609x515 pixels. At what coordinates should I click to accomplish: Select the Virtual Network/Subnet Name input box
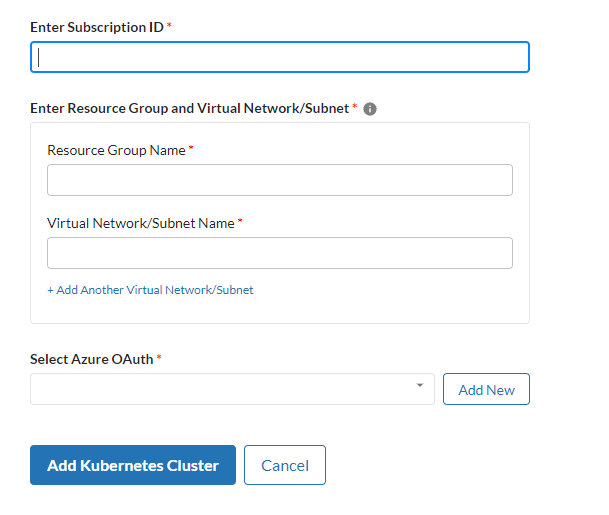(279, 253)
